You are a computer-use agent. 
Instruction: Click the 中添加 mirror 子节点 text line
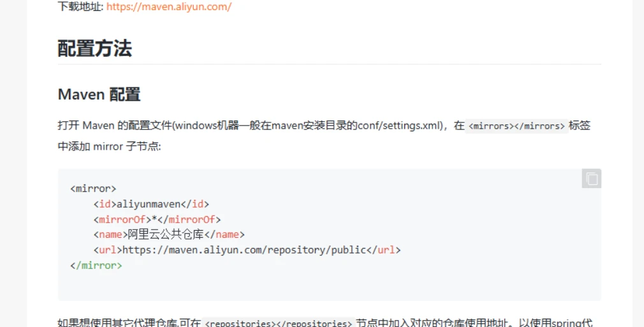[x=110, y=146]
